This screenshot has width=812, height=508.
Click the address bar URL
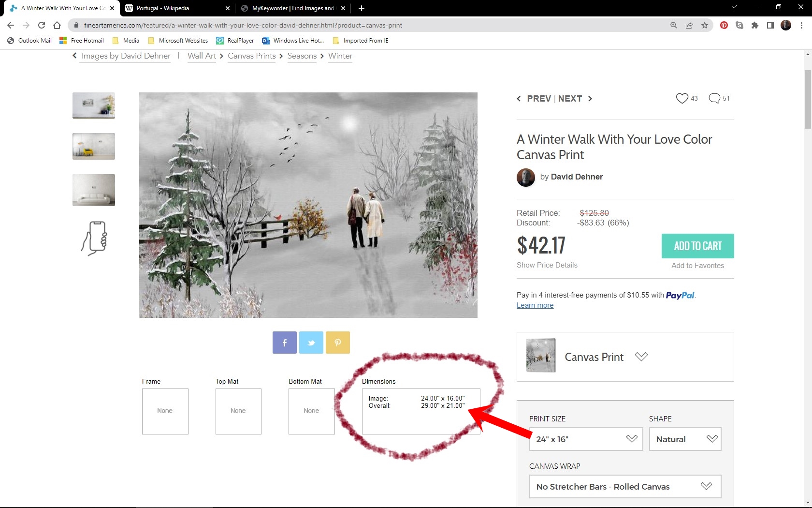[x=243, y=25]
